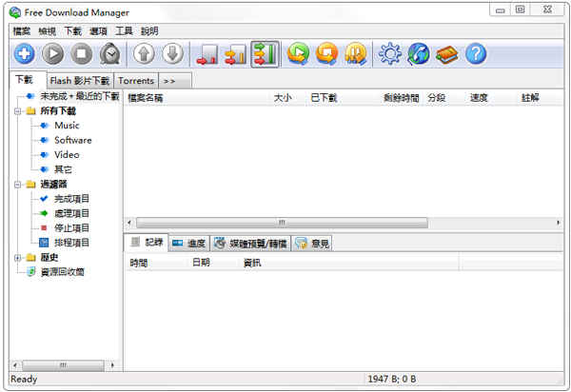Click download list scrollbar right arrow

click(559, 223)
